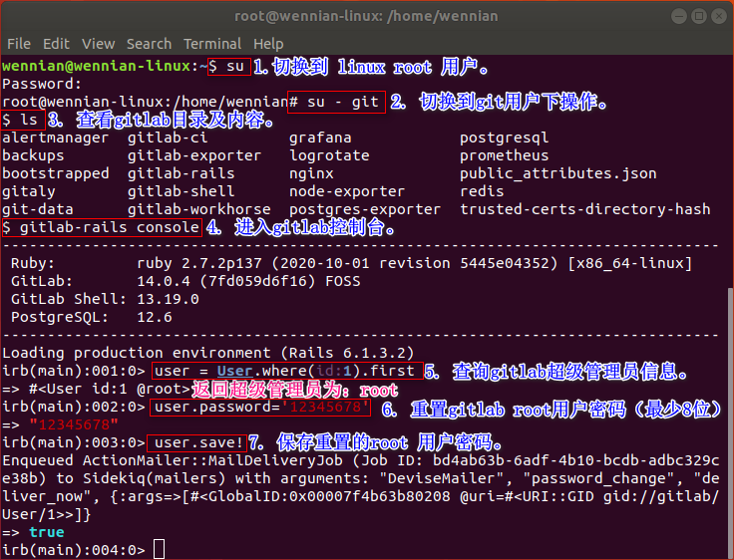734x560 pixels.
Task: Click the 'Password:' prompt line
Action: pos(42,85)
